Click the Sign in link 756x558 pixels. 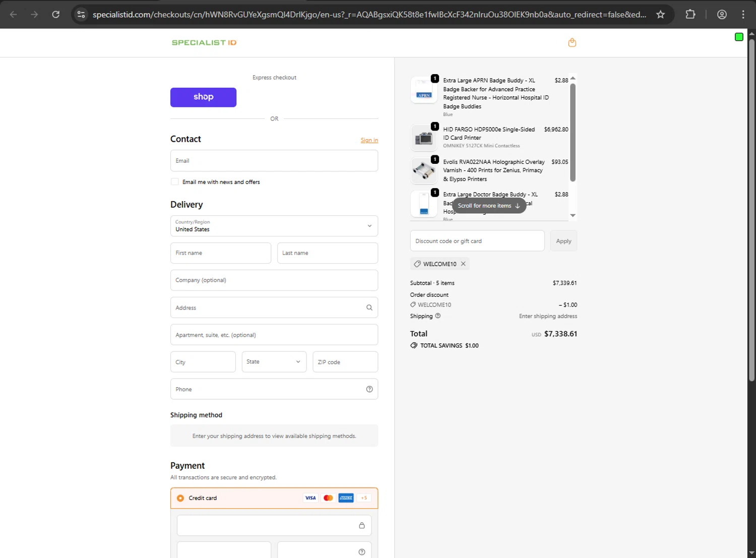(369, 140)
